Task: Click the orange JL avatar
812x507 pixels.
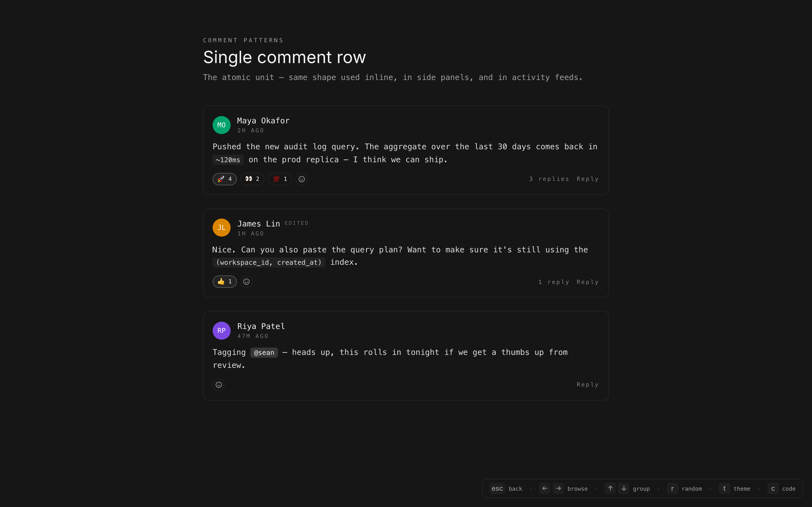Action: pyautogui.click(x=221, y=228)
